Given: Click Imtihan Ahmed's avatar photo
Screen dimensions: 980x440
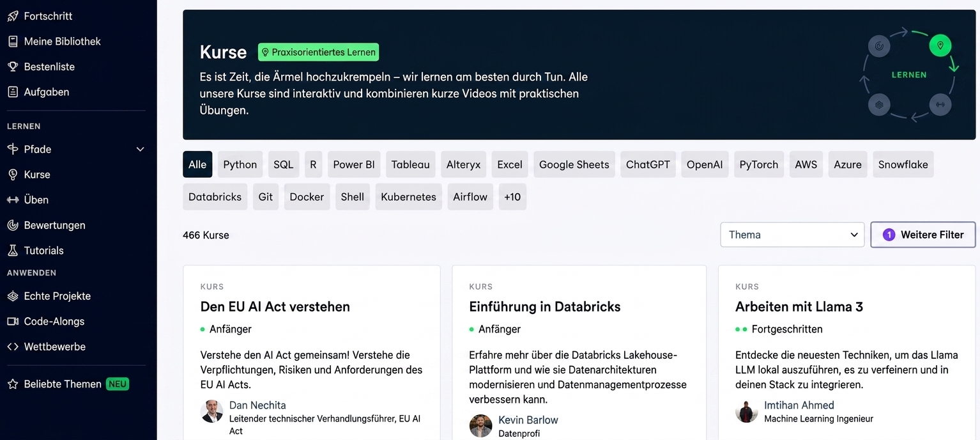Looking at the screenshot, I should [747, 411].
